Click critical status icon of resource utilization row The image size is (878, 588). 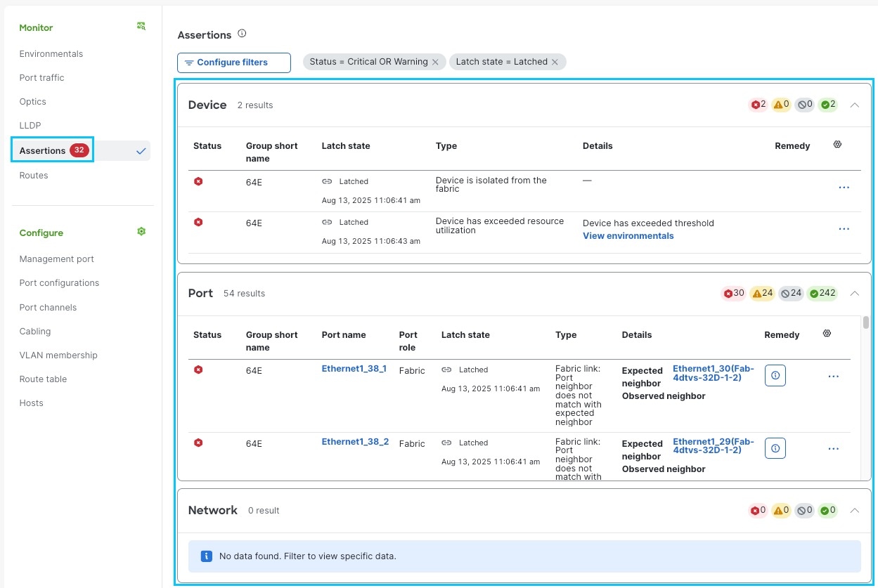198,222
